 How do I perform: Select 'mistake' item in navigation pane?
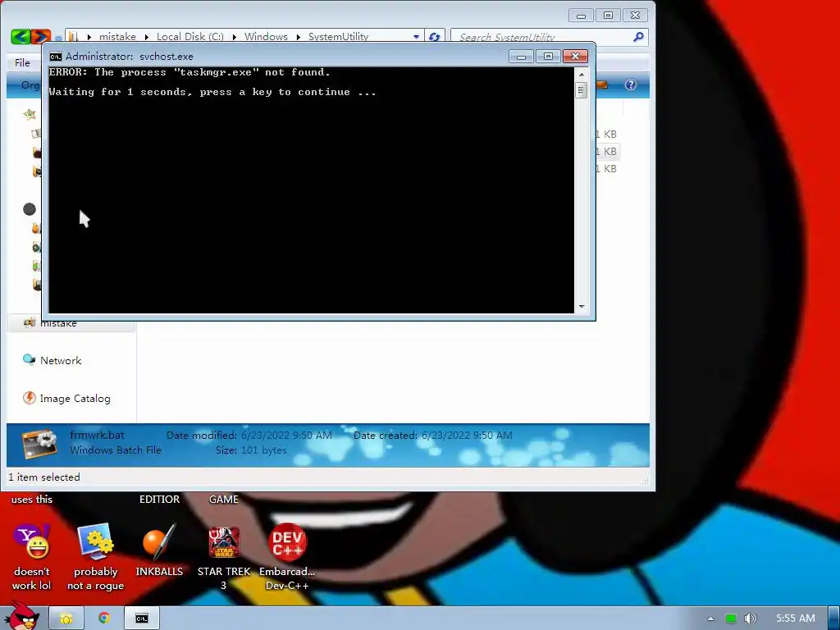tap(71, 323)
